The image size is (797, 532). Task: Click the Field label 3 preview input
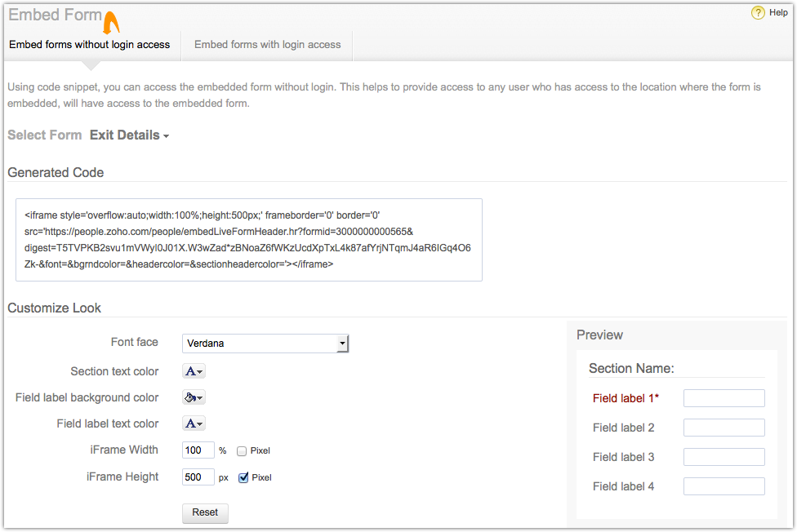pos(724,457)
